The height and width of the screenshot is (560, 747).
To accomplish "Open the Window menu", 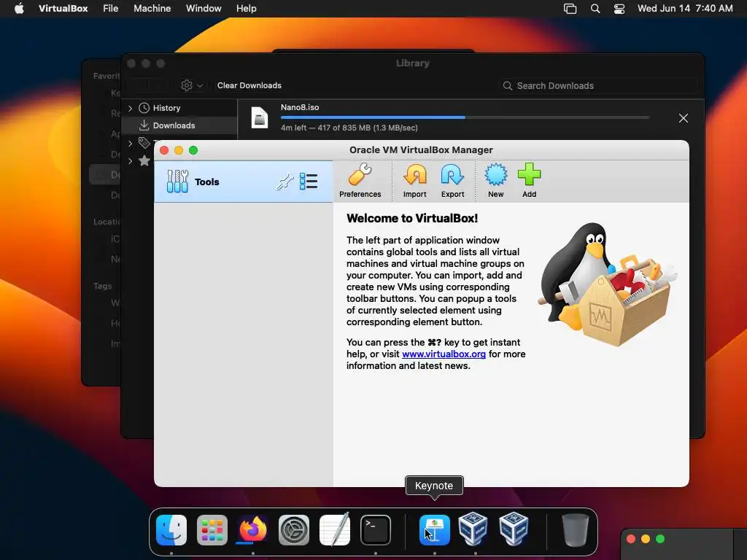I will 204,9.
